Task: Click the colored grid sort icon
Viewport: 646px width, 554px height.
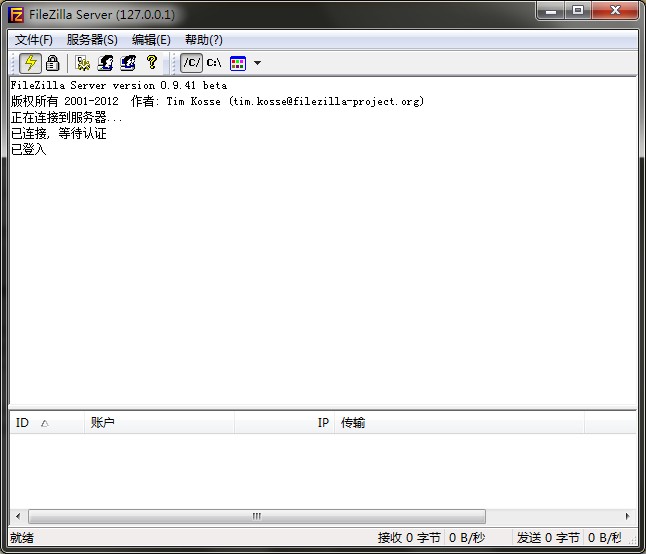Action: coord(238,63)
